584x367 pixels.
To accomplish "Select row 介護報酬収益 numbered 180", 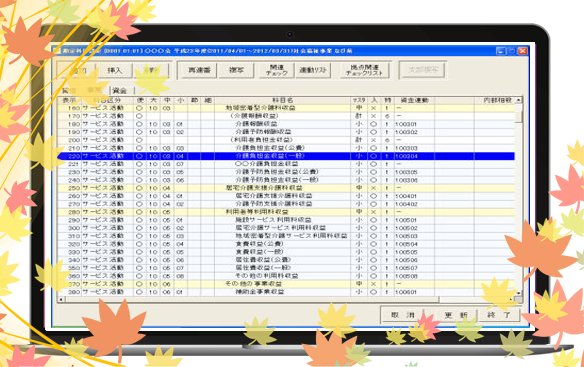I will coord(286,124).
